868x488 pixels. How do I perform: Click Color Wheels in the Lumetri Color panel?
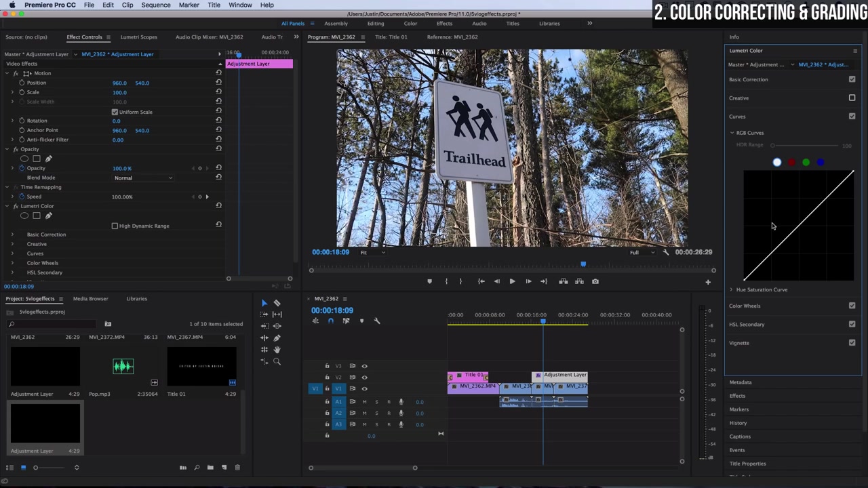coord(745,306)
